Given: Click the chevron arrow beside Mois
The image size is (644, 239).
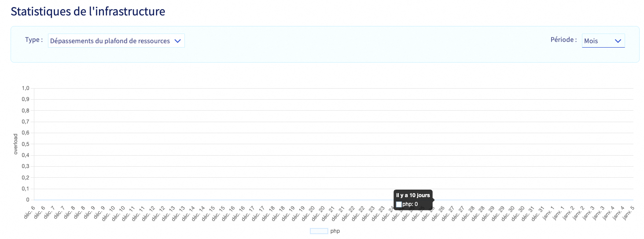Looking at the screenshot, I should (618, 41).
